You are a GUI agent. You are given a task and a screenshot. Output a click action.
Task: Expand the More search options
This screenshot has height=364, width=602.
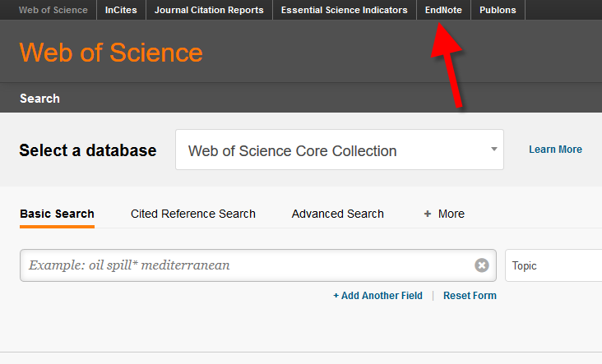click(x=444, y=214)
